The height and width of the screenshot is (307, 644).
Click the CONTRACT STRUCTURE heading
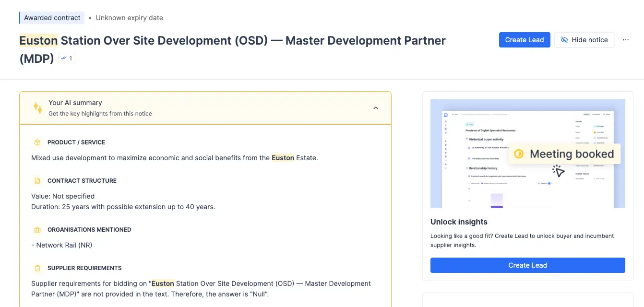coord(82,181)
